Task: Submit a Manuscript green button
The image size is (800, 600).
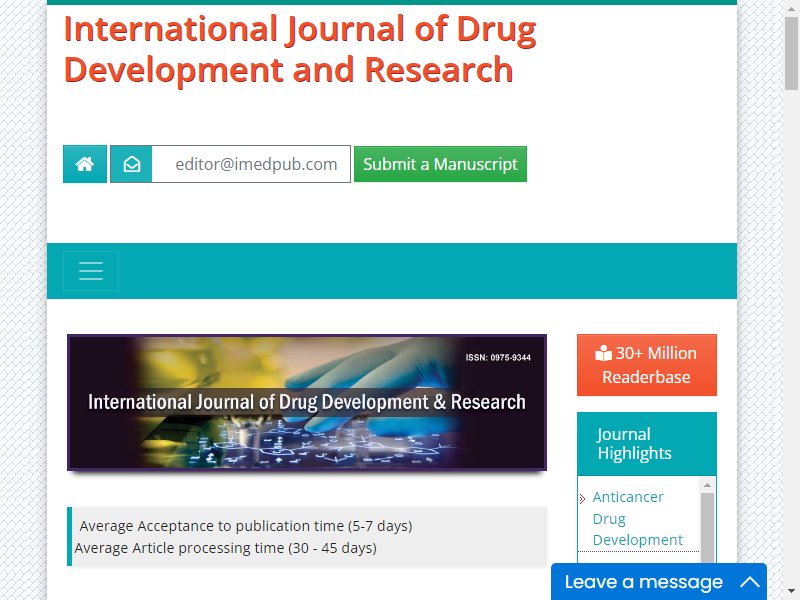Action: [440, 164]
